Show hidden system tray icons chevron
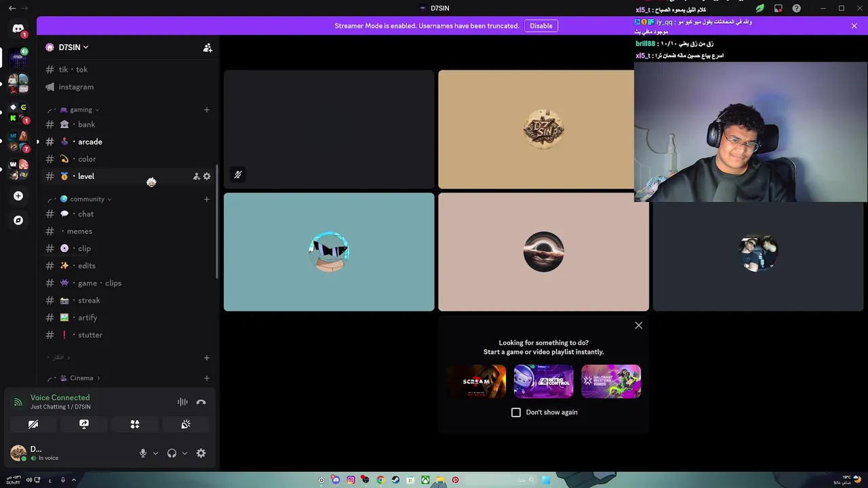 click(74, 480)
